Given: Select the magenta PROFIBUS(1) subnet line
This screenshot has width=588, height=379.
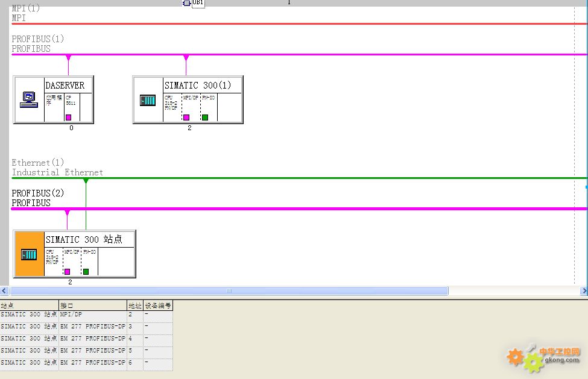Looking at the screenshot, I should (299, 55).
